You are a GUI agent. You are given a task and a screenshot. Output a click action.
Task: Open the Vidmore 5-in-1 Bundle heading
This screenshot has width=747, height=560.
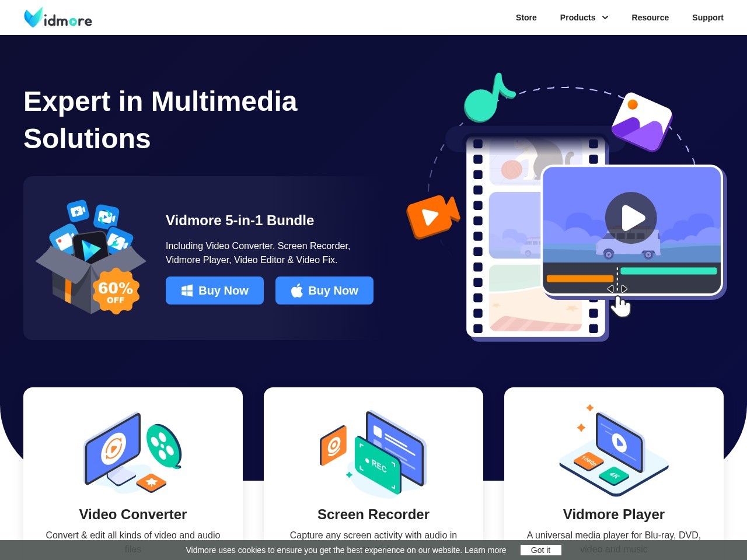[x=240, y=220]
